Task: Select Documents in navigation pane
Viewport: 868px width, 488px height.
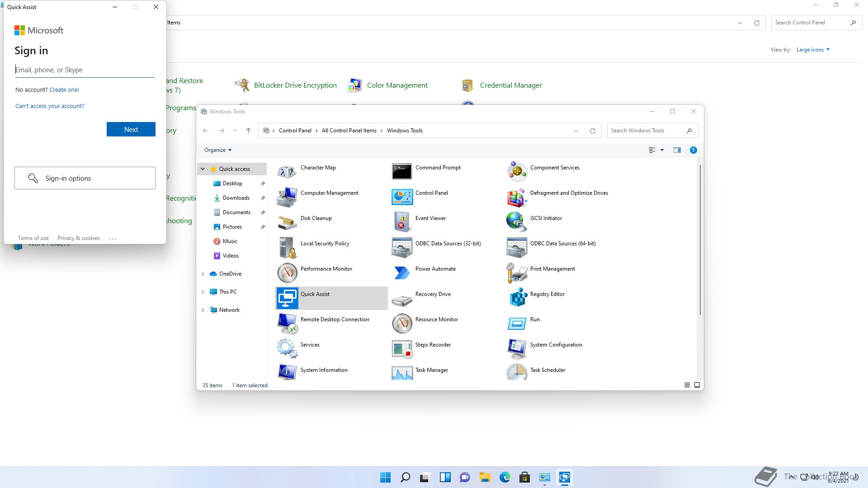Action: pyautogui.click(x=236, y=212)
